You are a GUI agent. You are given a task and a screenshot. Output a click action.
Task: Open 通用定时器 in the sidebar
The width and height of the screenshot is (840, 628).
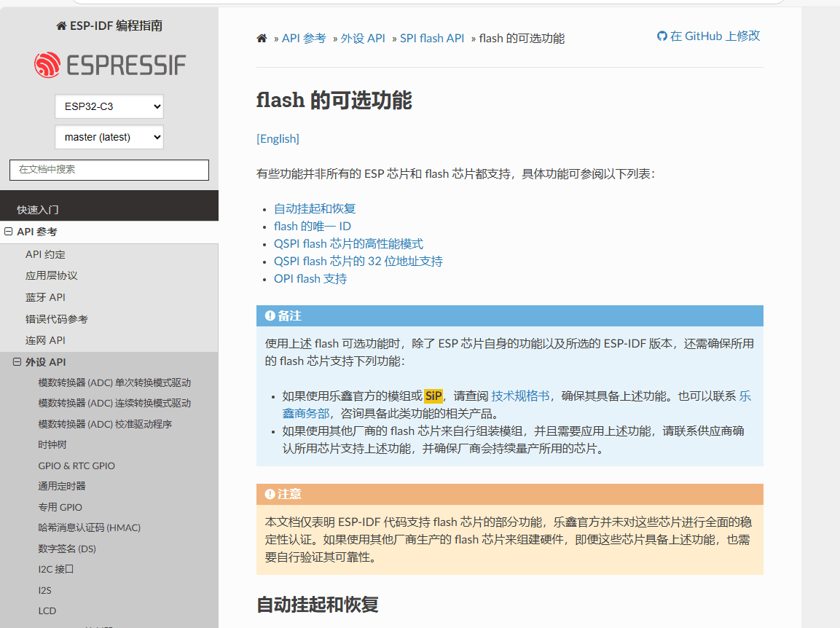point(62,486)
